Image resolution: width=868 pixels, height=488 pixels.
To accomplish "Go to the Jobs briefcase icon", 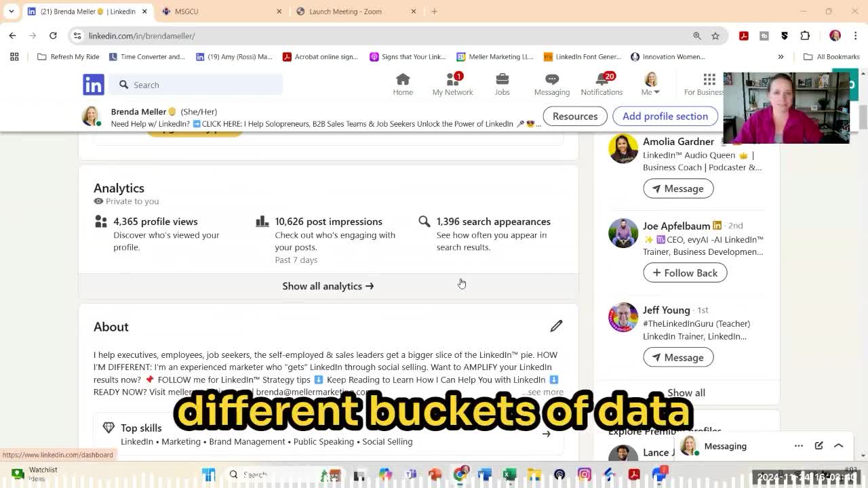I will click(502, 84).
